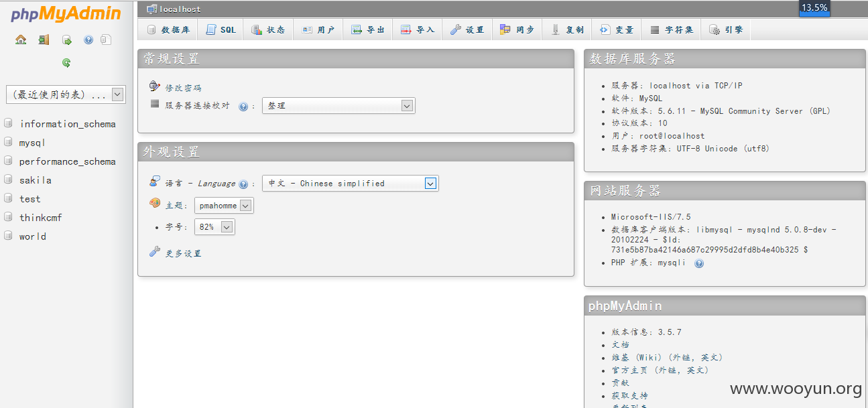This screenshot has width=868, height=408.
Task: Open the Language dropdown showing 中文
Action: point(350,183)
